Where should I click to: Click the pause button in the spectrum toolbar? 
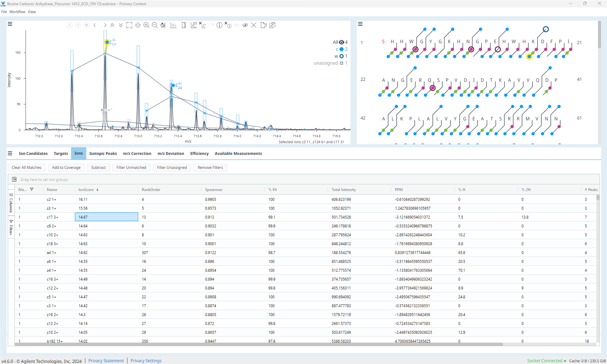[78, 25]
